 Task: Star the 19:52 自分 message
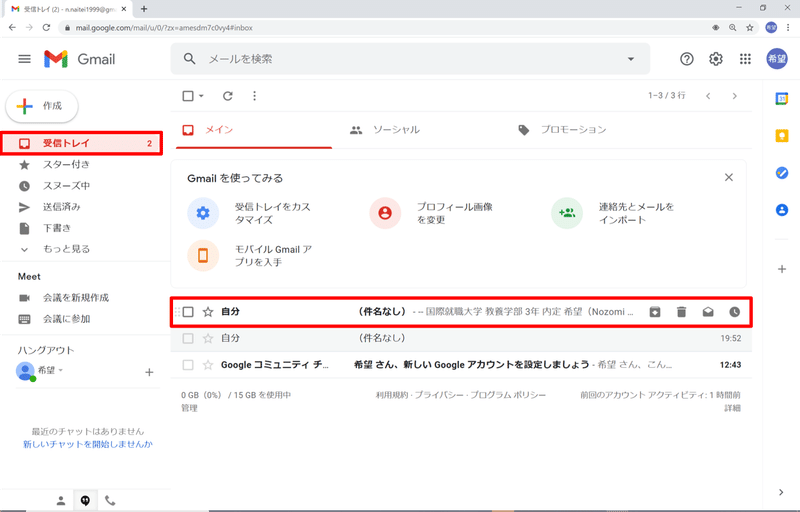[x=208, y=338]
